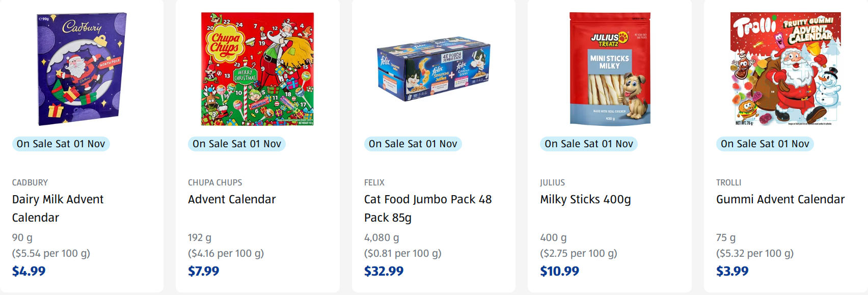Click the $32.99 cat food price
Viewport: 868px width, 295px height.
point(384,271)
